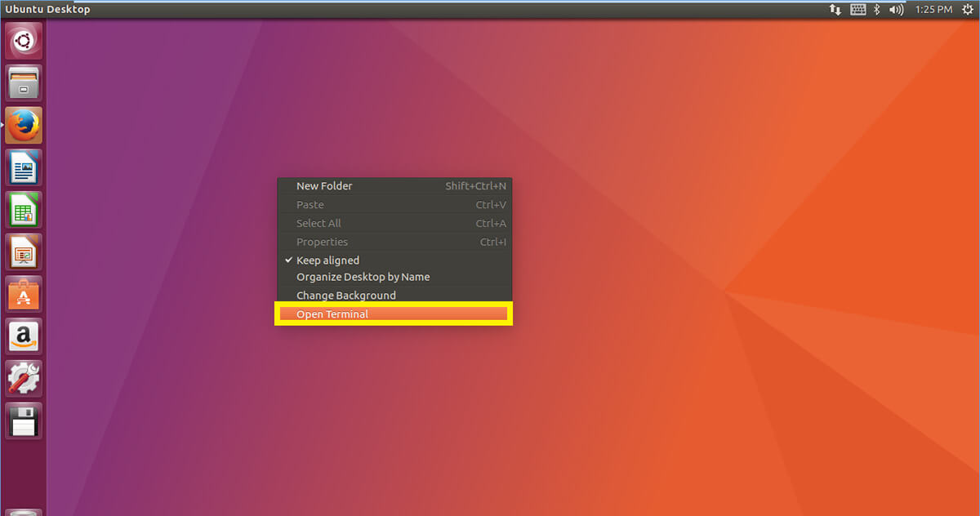Open Properties from the context menu
Image resolution: width=980 pixels, height=516 pixels.
tap(394, 242)
